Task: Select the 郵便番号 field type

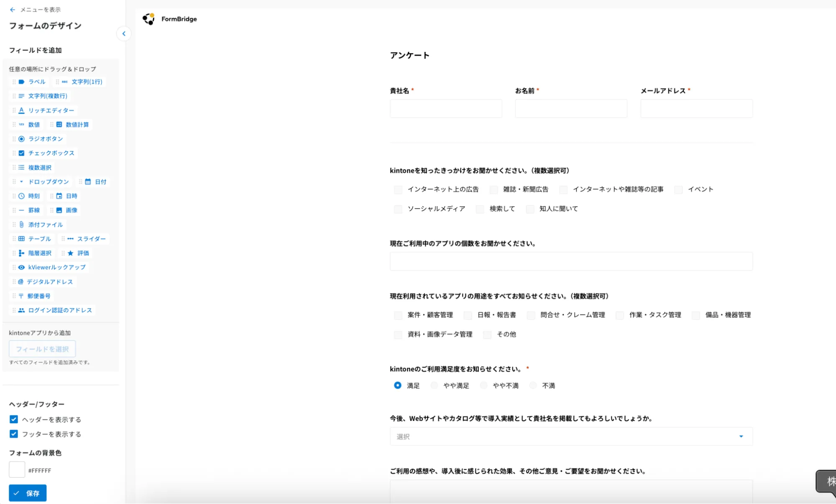Action: tap(32, 296)
